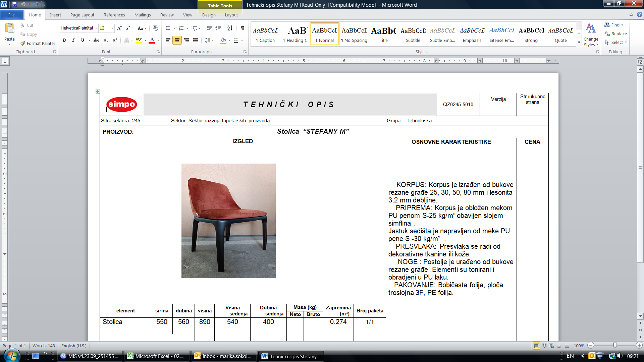Apply strikethrough to the text
The image size is (644, 362).
[96, 40]
